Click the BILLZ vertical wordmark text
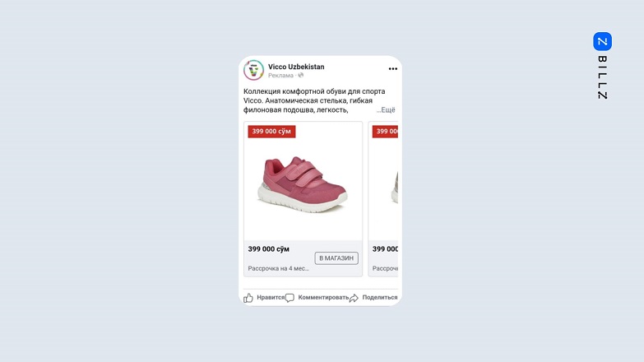The width and height of the screenshot is (644, 362). click(602, 77)
